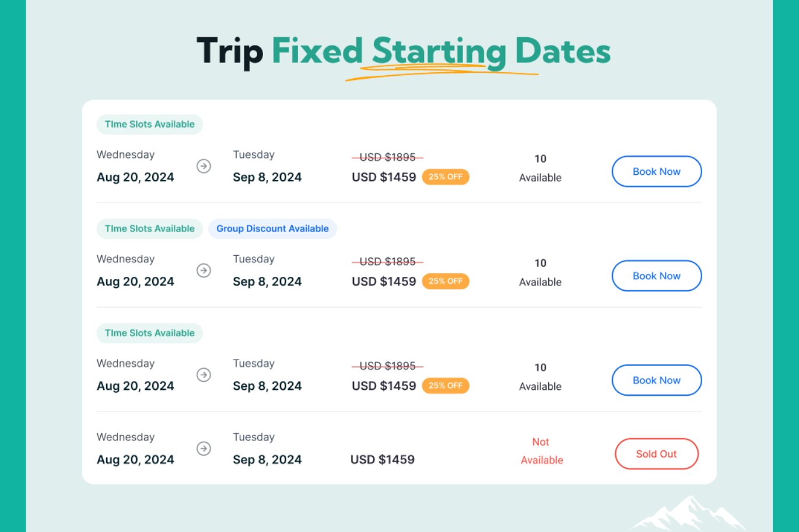
Task: Click the crossed-out USD $1895 price in the first row
Action: click(387, 157)
